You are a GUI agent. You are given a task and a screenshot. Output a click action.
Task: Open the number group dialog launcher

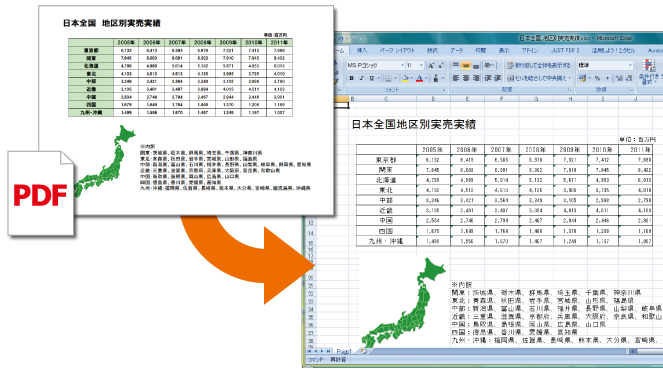631,90
